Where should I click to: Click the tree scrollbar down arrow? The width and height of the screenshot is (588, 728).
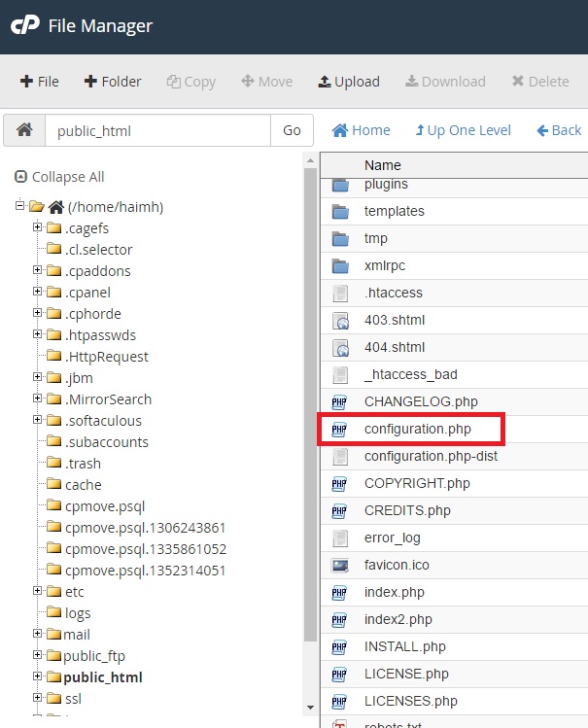coord(310,708)
